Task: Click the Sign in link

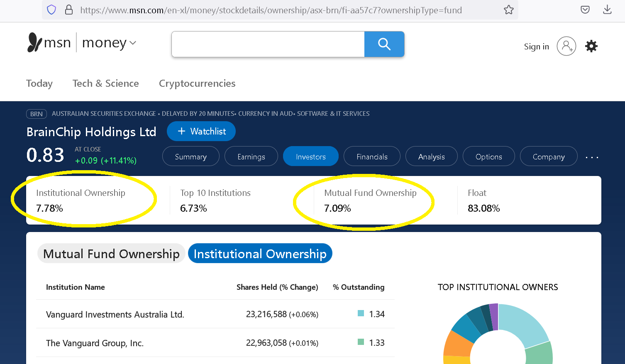Action: [x=536, y=46]
